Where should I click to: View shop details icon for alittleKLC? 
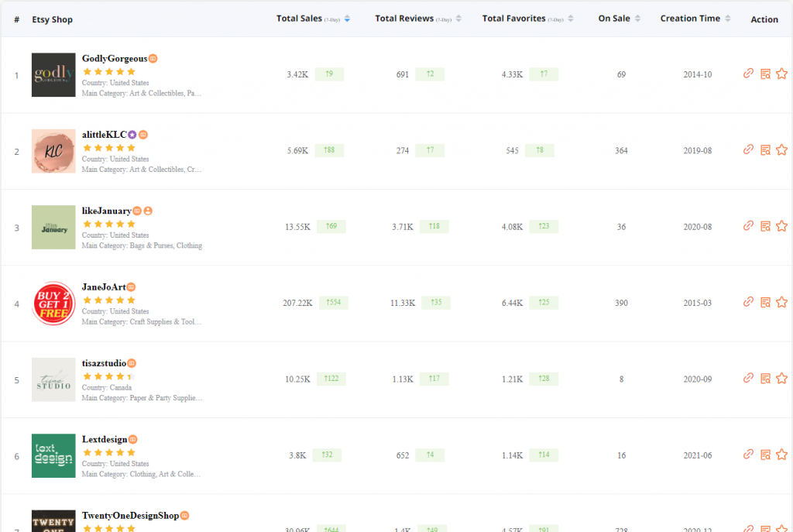[x=765, y=150]
